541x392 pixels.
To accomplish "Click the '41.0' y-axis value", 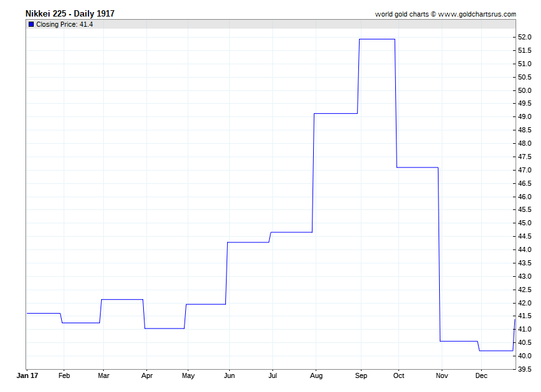I will (524, 329).
